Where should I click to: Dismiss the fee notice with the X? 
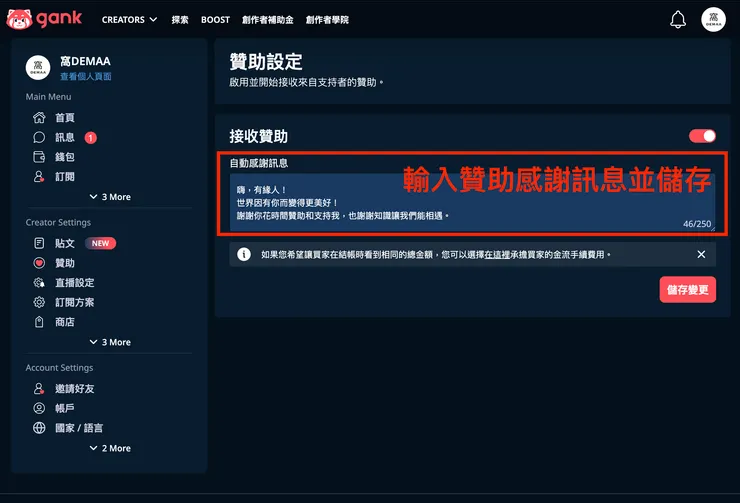pyautogui.click(x=701, y=254)
